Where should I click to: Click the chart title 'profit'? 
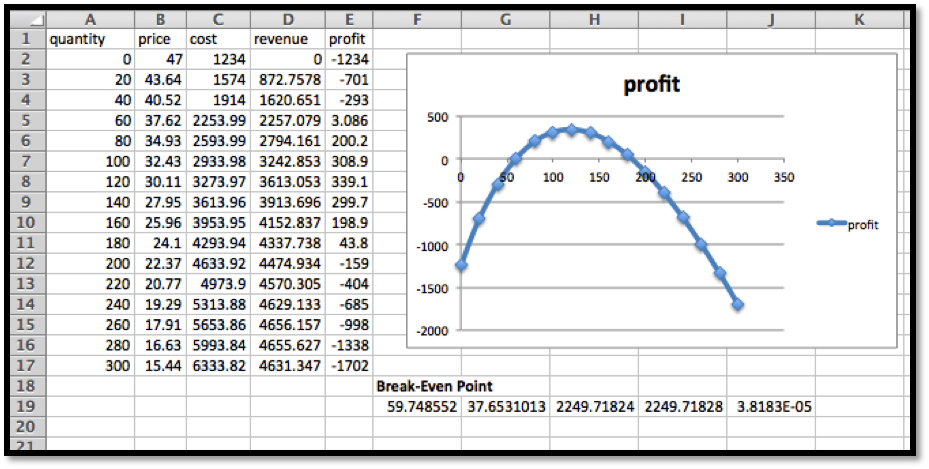651,84
